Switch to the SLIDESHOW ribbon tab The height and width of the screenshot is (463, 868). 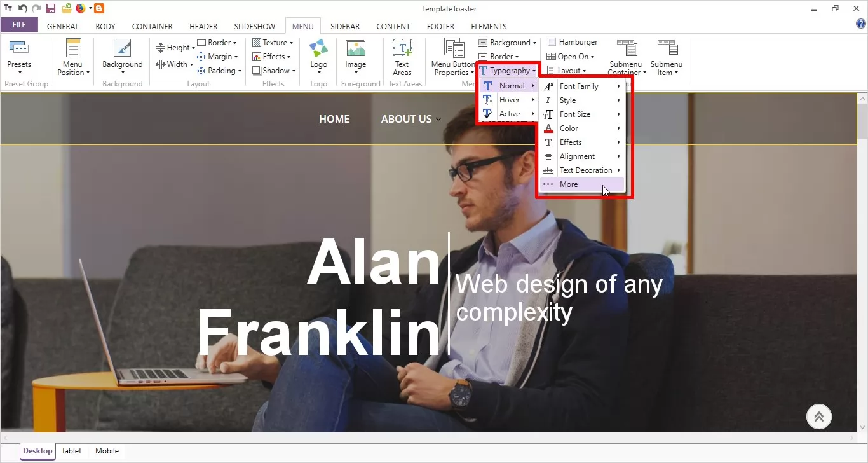pos(254,27)
